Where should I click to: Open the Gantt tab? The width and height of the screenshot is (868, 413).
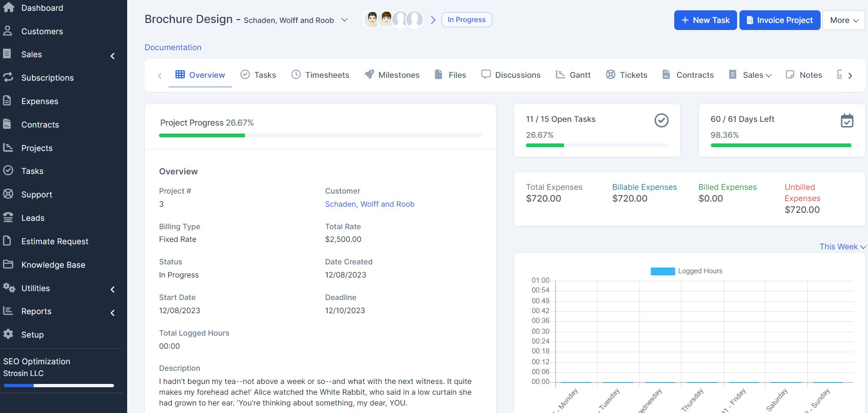[x=573, y=75]
